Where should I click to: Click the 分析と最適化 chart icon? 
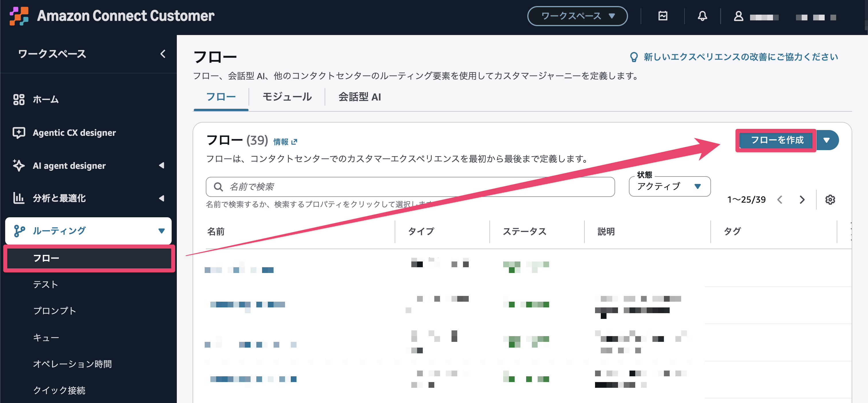(19, 198)
